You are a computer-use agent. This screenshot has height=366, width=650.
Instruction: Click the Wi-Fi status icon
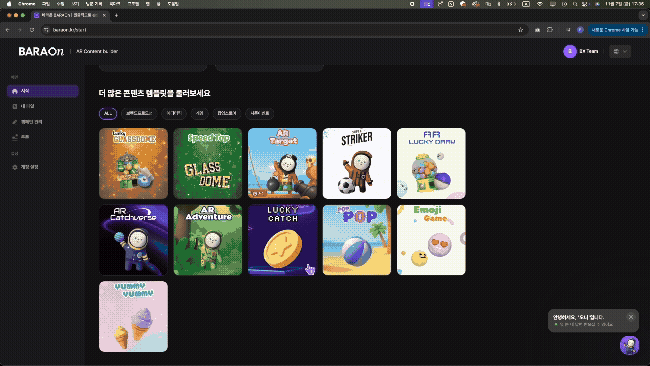tap(540, 4)
